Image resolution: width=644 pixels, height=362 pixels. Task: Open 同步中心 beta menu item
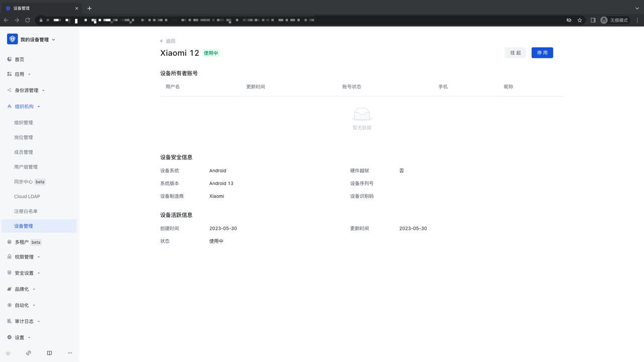click(x=24, y=182)
